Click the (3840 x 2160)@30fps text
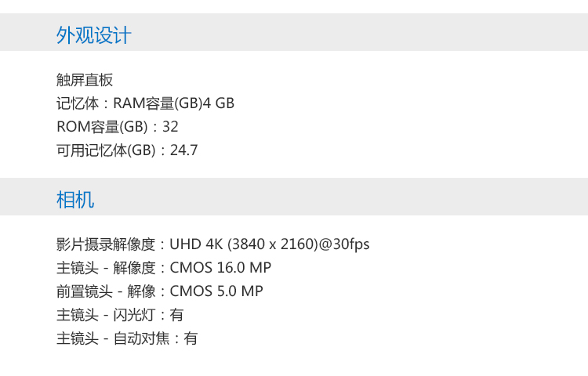Image resolution: width=588 pixels, height=376 pixels. (x=299, y=244)
